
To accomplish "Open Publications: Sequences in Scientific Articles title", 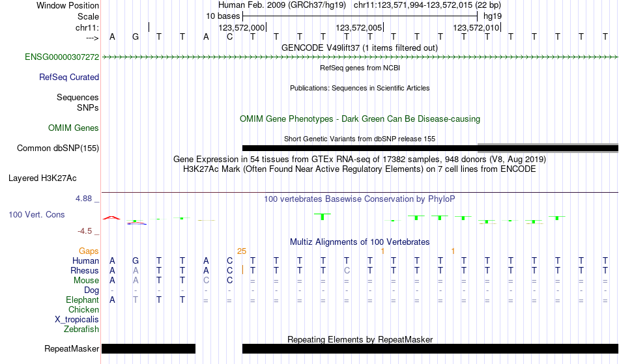I will click(360, 88).
